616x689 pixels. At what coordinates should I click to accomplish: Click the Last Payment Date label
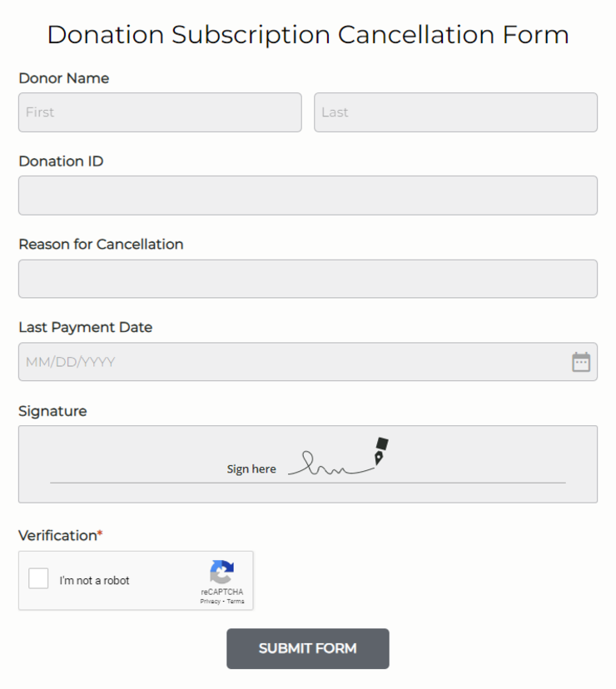tap(85, 327)
